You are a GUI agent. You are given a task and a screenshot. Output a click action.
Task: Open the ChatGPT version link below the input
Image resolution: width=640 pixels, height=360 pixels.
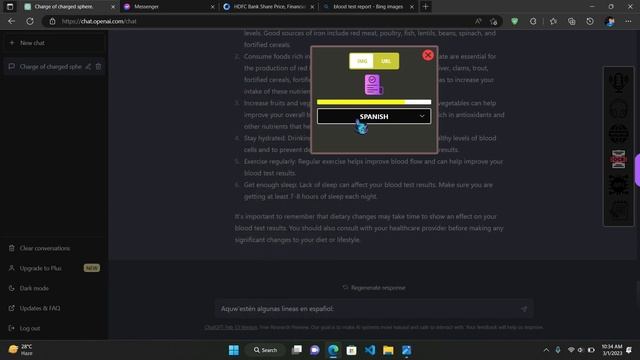coord(231,327)
